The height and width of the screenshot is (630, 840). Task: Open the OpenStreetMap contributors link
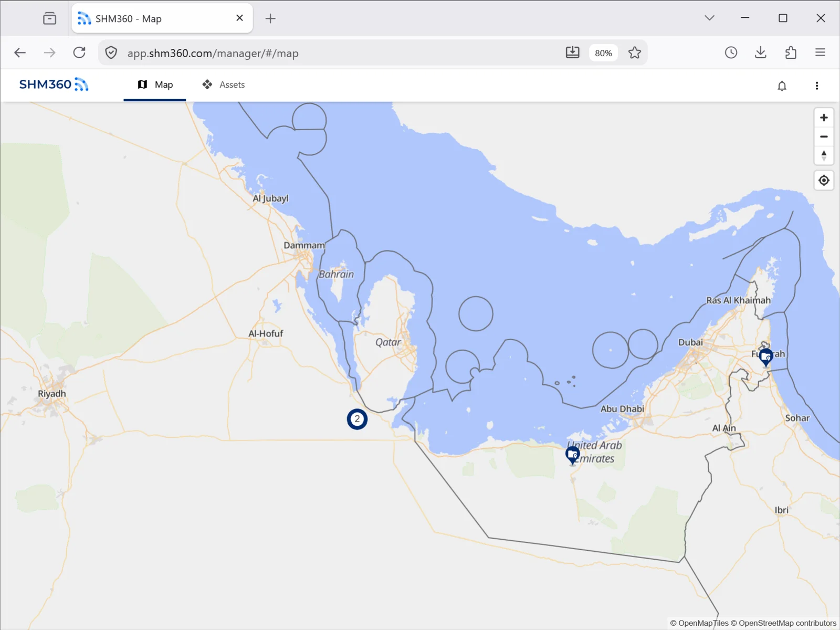[x=783, y=623]
